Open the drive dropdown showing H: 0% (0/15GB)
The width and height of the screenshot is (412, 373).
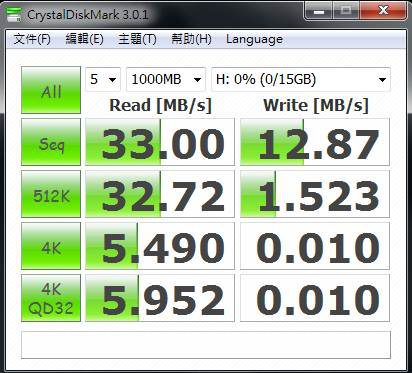click(301, 79)
